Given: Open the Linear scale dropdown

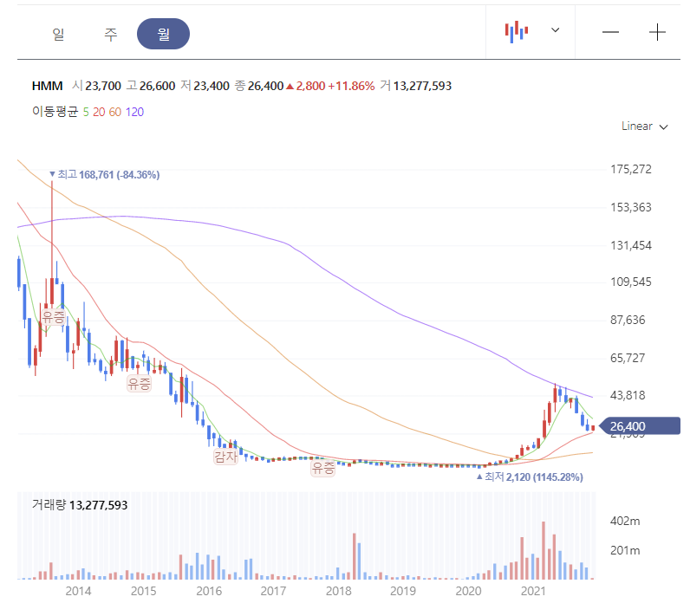Looking at the screenshot, I should (645, 126).
